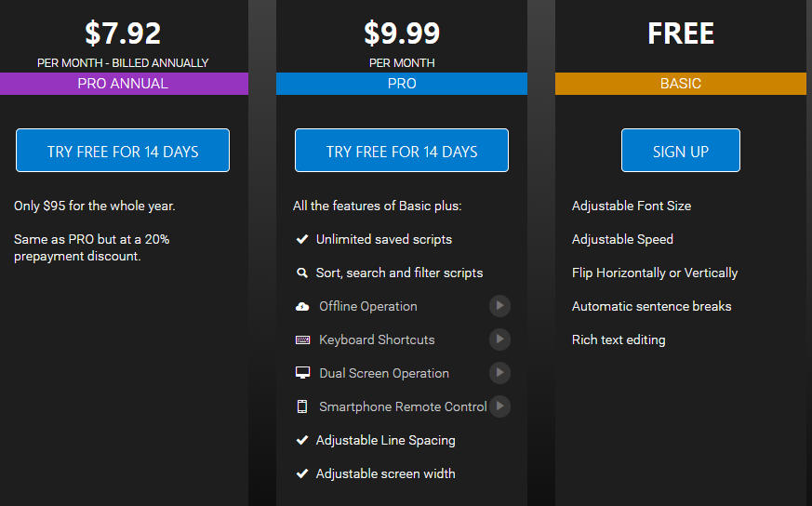The image size is (812, 506).
Task: Click the checkmark beside Unlimited saved scripts
Action: tap(302, 239)
